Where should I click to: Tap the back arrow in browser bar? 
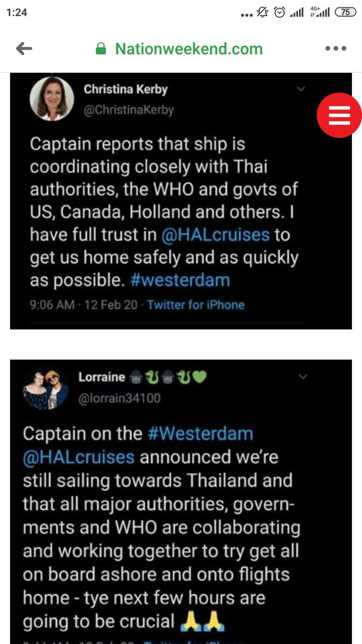tap(24, 49)
